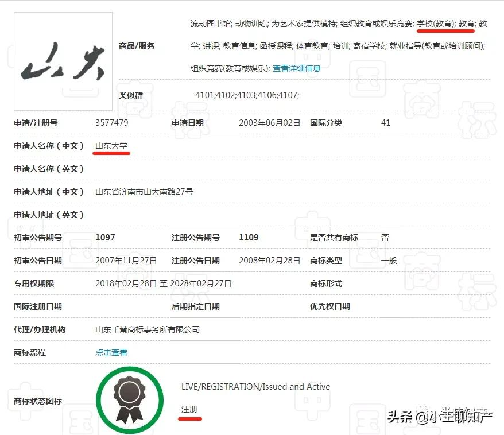Click 为艺术家提供模特 in the services list
The height and width of the screenshot is (435, 504).
click(304, 24)
